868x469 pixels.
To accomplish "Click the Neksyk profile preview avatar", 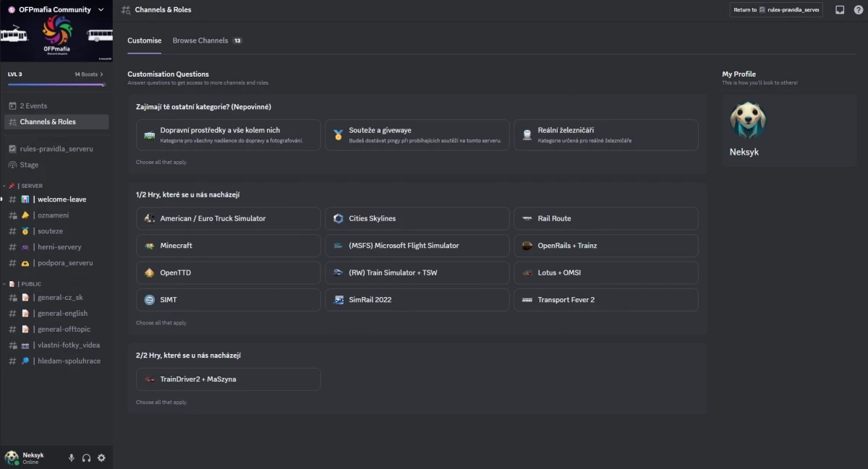I will pyautogui.click(x=747, y=120).
